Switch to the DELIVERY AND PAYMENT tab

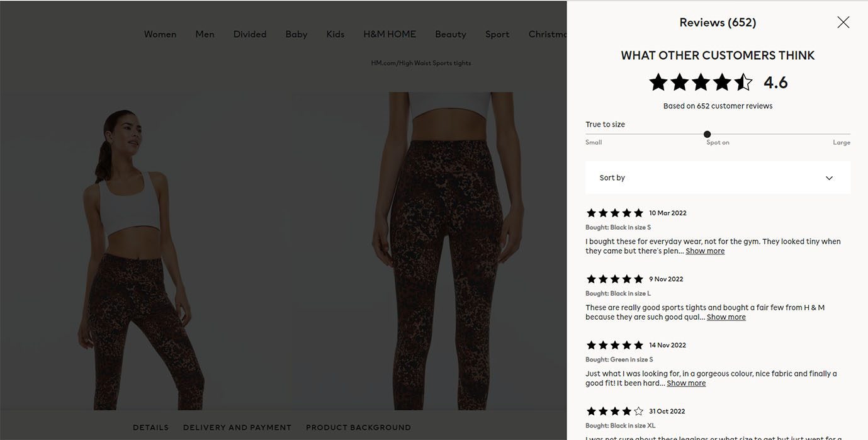coord(237,427)
